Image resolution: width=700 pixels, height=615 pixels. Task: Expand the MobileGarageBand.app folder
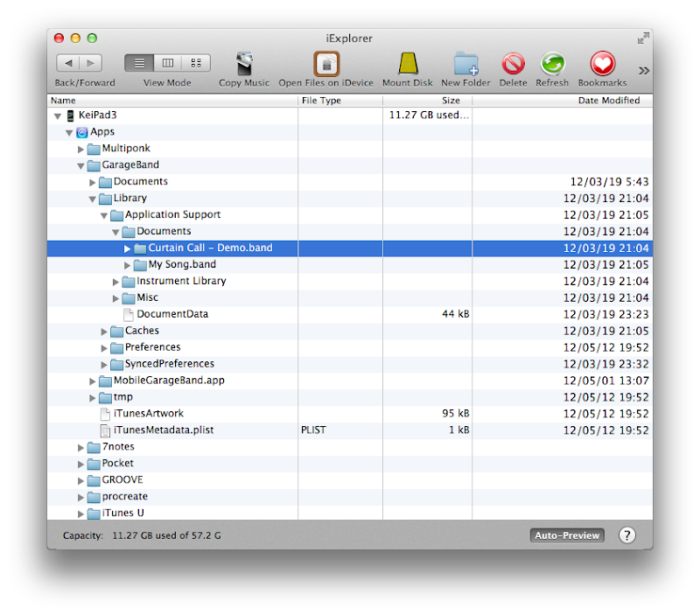[93, 381]
